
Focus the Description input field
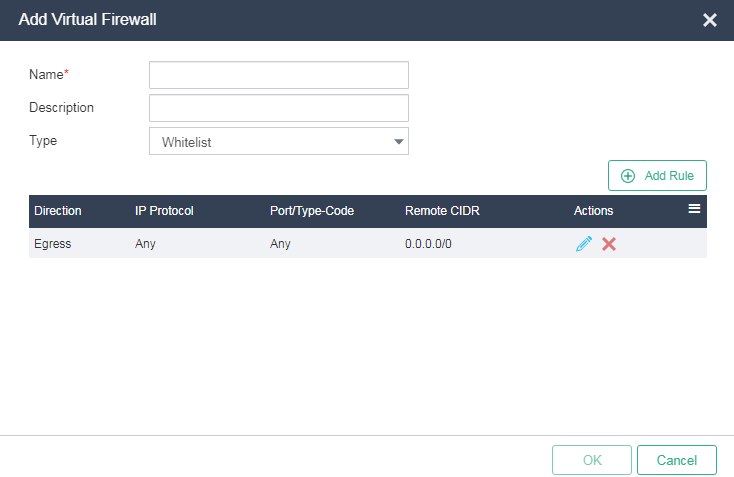click(x=279, y=108)
